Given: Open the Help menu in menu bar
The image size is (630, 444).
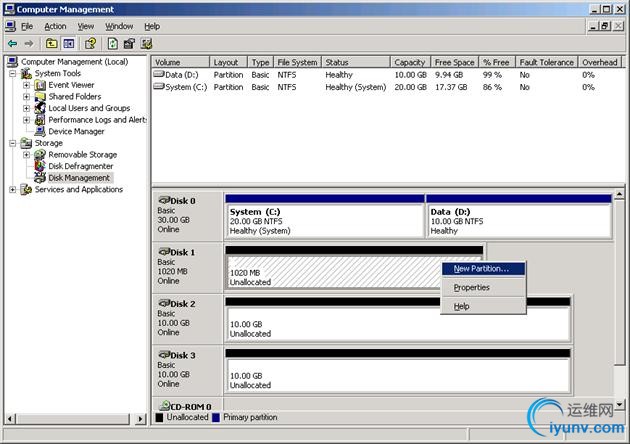Looking at the screenshot, I should pyautogui.click(x=152, y=27).
